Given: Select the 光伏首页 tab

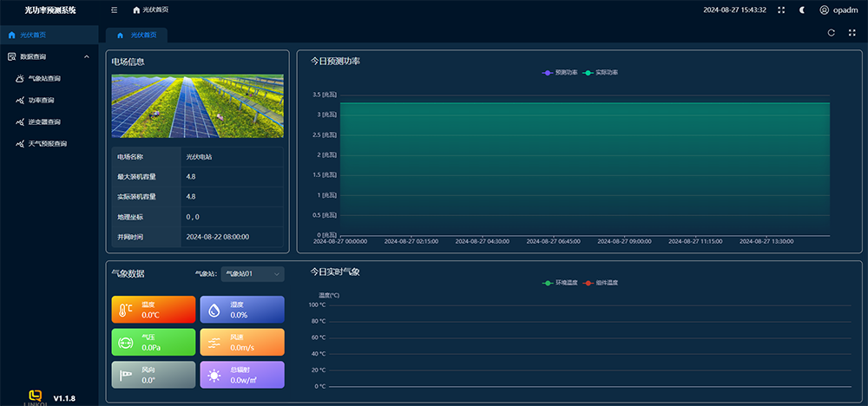Looking at the screenshot, I should pyautogui.click(x=137, y=35).
